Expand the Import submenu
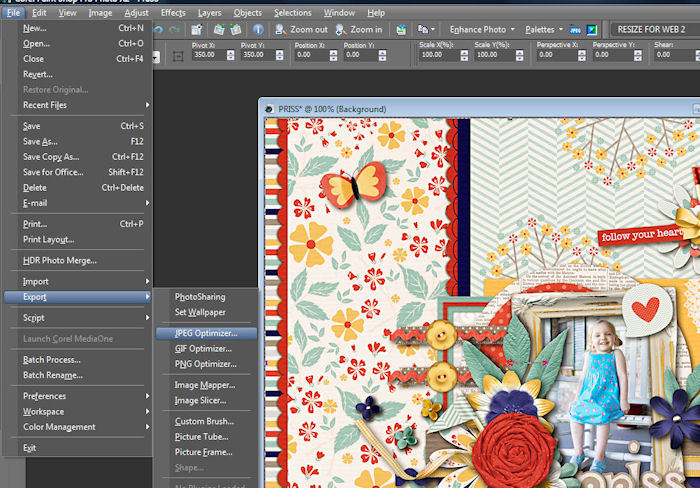The image size is (700, 488). 78,282
